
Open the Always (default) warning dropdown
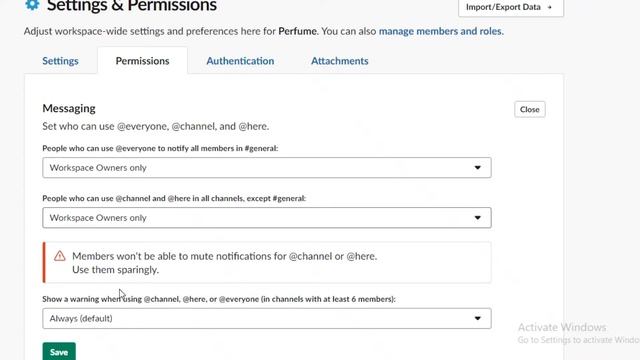(x=267, y=318)
